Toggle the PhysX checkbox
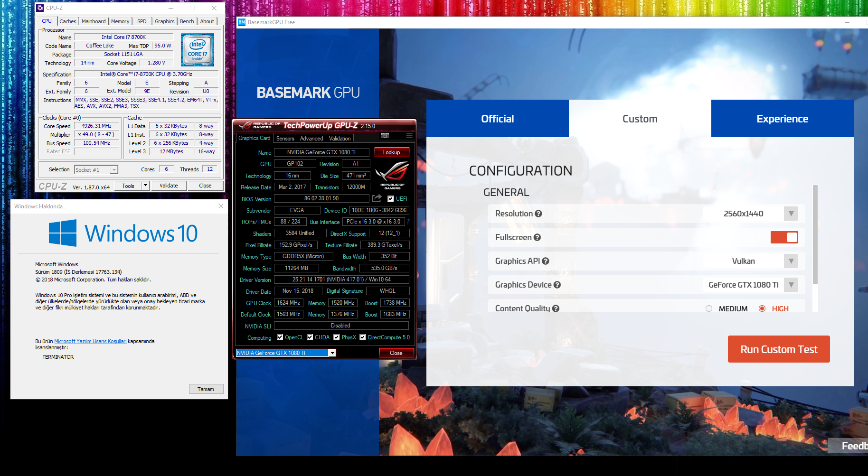The image size is (868, 476). click(x=337, y=337)
